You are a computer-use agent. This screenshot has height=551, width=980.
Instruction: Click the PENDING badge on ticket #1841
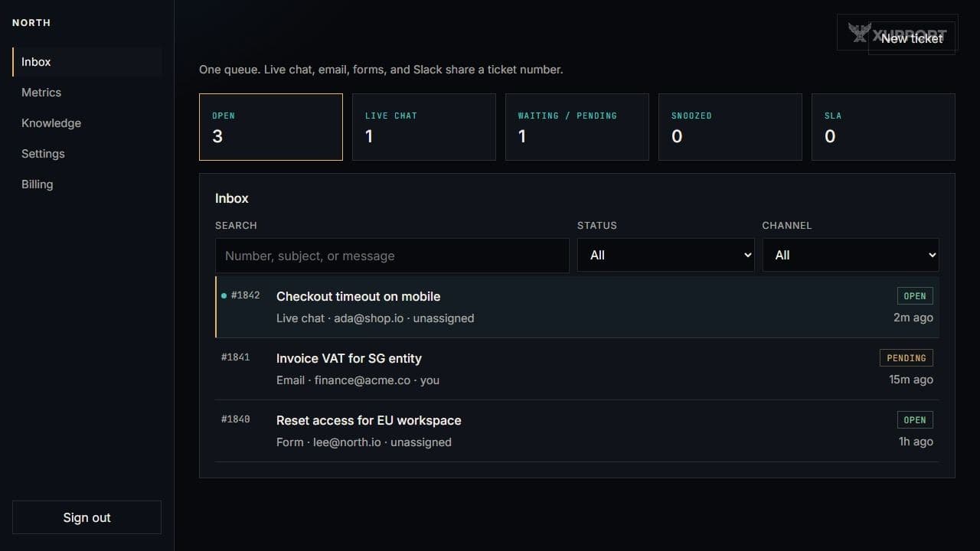point(906,358)
